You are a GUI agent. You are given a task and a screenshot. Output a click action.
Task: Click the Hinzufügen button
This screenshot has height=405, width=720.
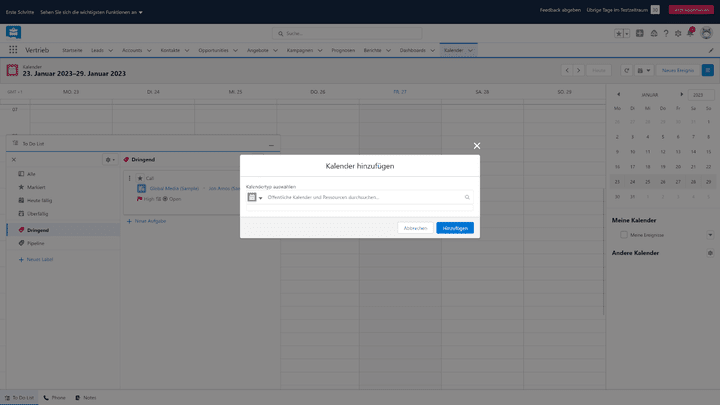[455, 228]
